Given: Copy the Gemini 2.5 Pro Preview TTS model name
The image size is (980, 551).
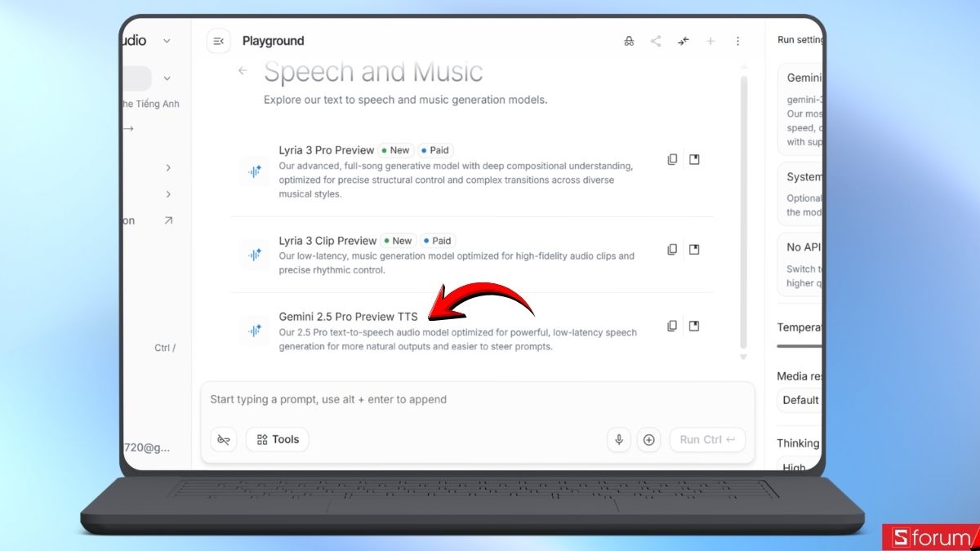Looking at the screenshot, I should tap(672, 326).
